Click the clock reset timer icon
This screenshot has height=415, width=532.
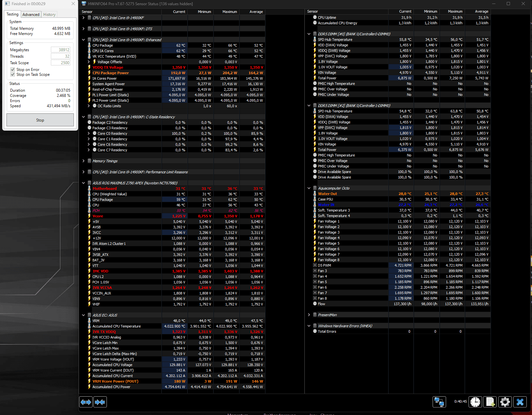(475, 402)
